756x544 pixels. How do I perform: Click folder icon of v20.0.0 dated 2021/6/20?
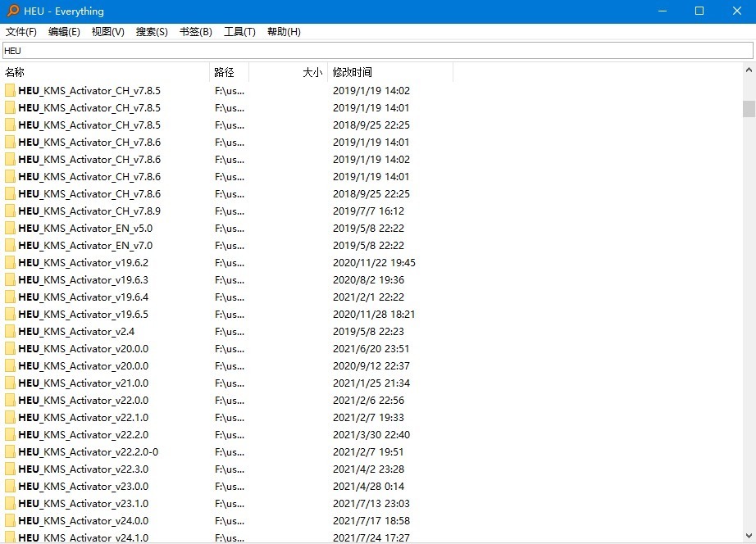10,349
